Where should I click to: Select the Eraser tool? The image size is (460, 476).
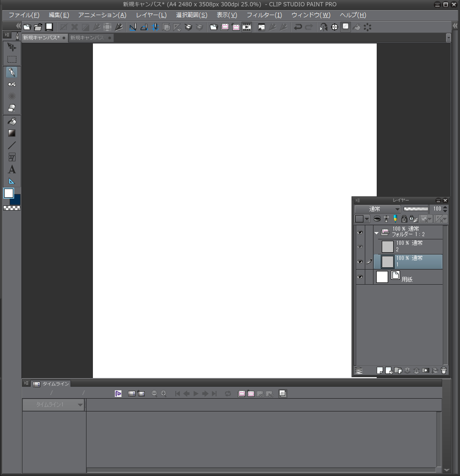point(12,108)
